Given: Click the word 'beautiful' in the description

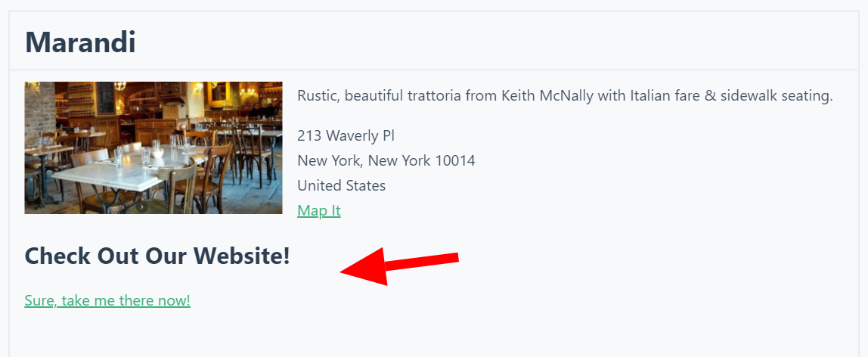Looking at the screenshot, I should pyautogui.click(x=373, y=96).
